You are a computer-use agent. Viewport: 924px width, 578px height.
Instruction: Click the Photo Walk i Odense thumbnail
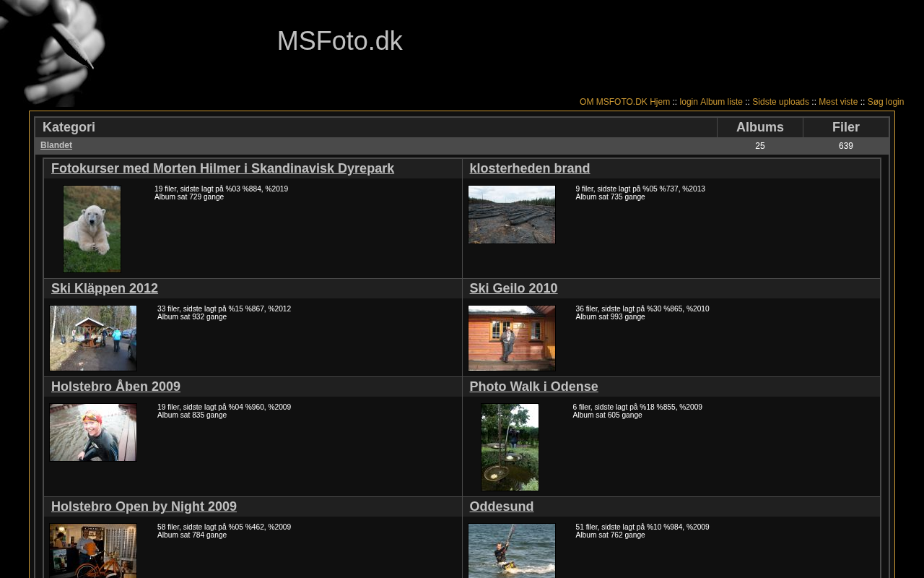click(x=510, y=447)
